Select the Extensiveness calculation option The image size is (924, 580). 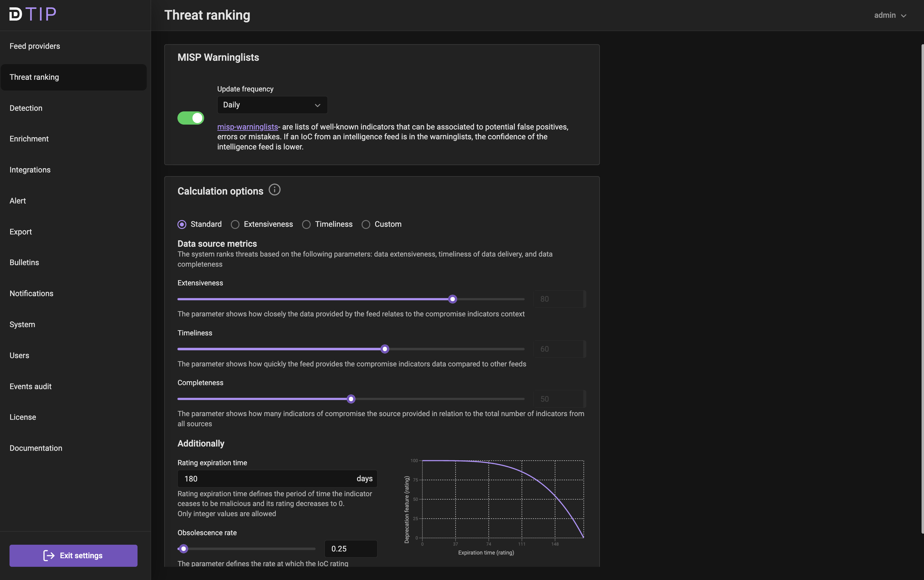pyautogui.click(x=235, y=224)
